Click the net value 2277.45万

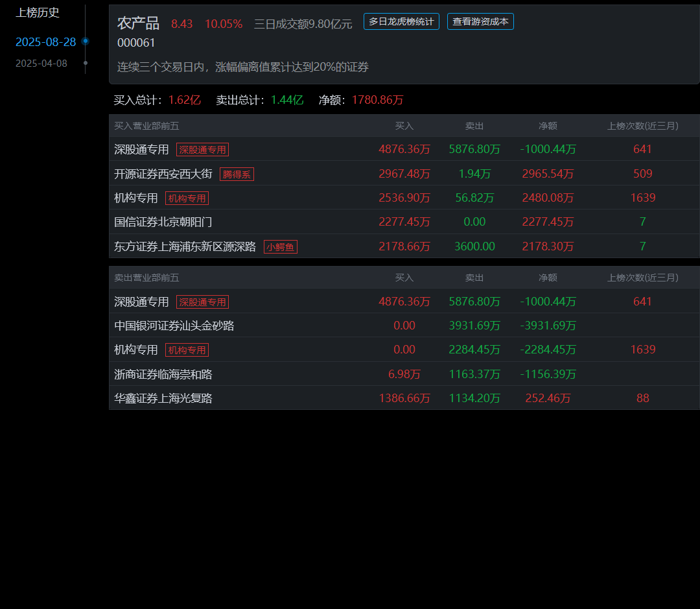coord(548,222)
